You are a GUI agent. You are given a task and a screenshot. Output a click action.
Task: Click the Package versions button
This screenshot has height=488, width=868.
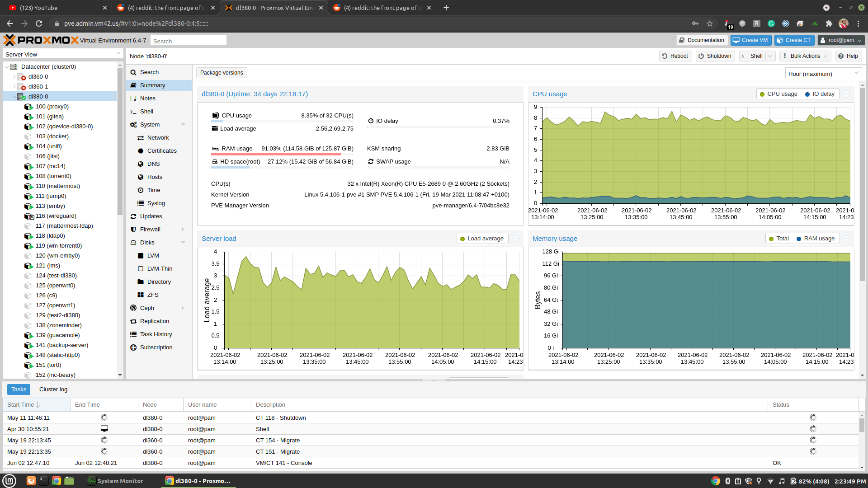click(222, 73)
